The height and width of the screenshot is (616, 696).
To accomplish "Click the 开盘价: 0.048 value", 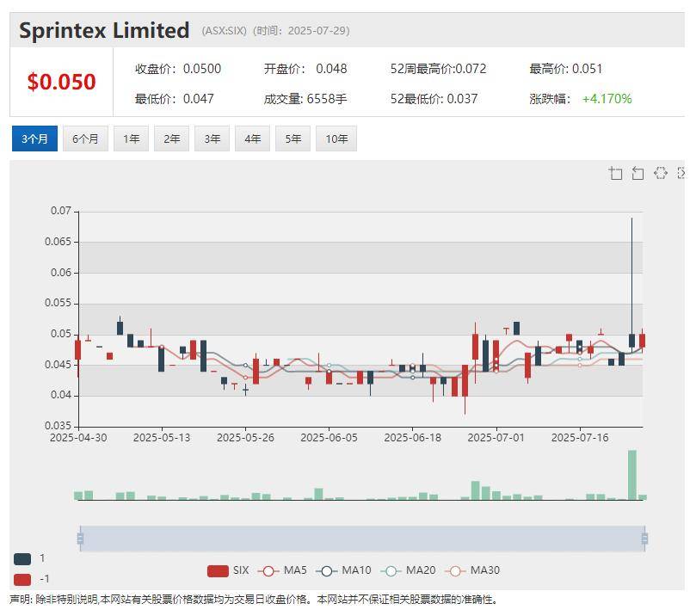I will (x=305, y=69).
